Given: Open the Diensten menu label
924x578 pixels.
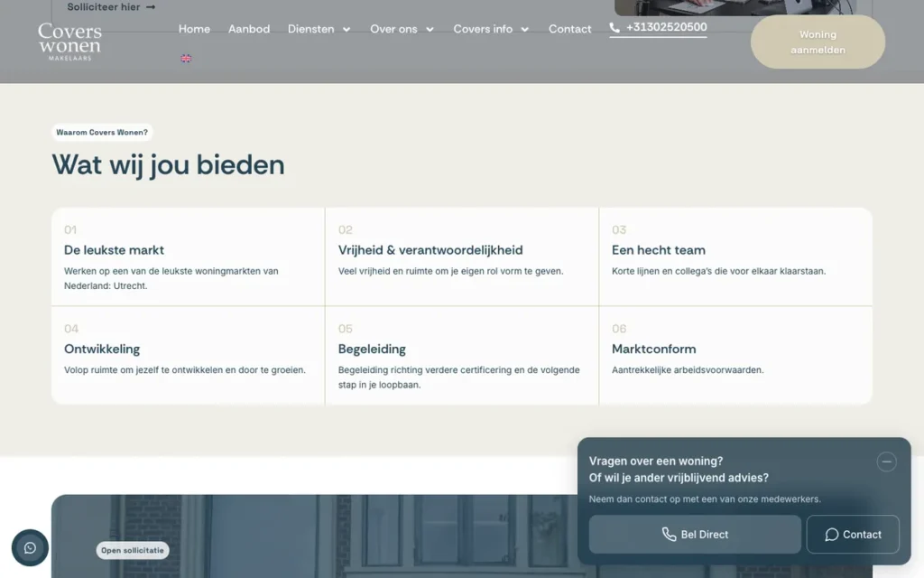Looking at the screenshot, I should click(x=311, y=29).
